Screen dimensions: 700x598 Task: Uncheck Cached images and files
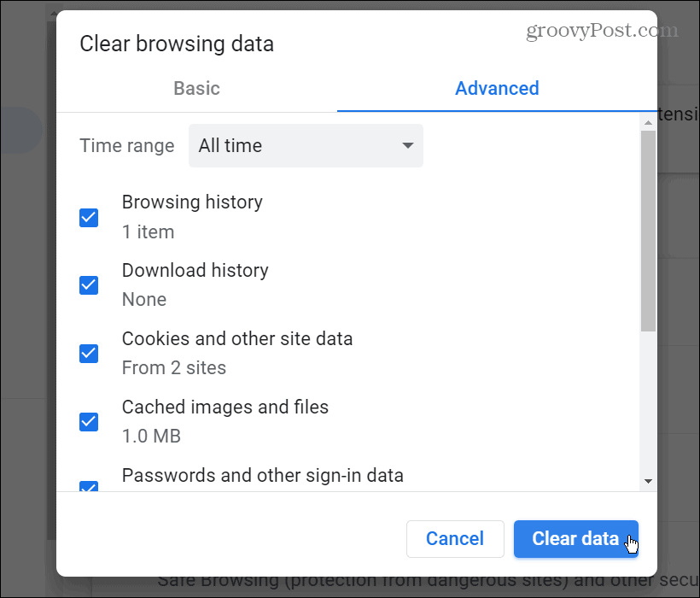(x=89, y=421)
